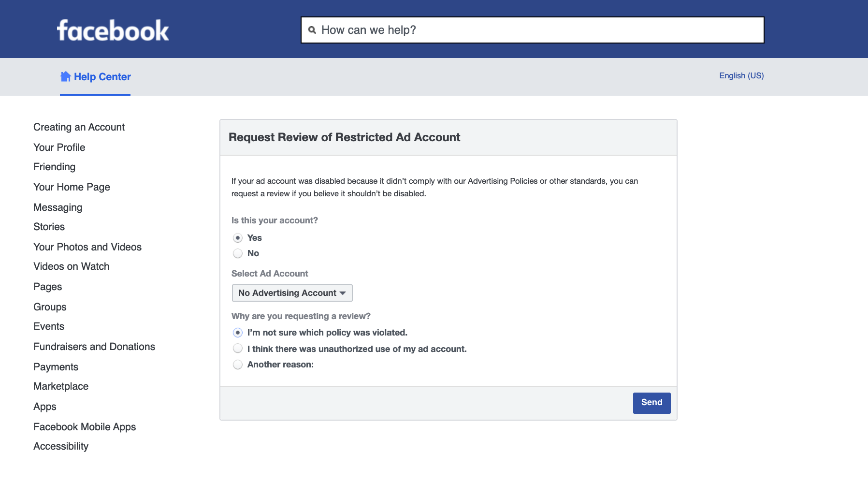Select not sure which policy was violated
This screenshot has height=497, width=868.
238,333
